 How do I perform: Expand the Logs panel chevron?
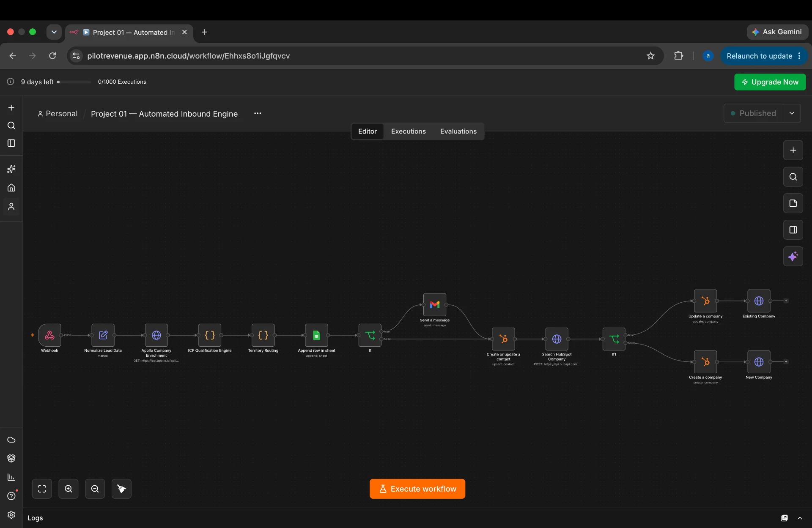point(800,518)
